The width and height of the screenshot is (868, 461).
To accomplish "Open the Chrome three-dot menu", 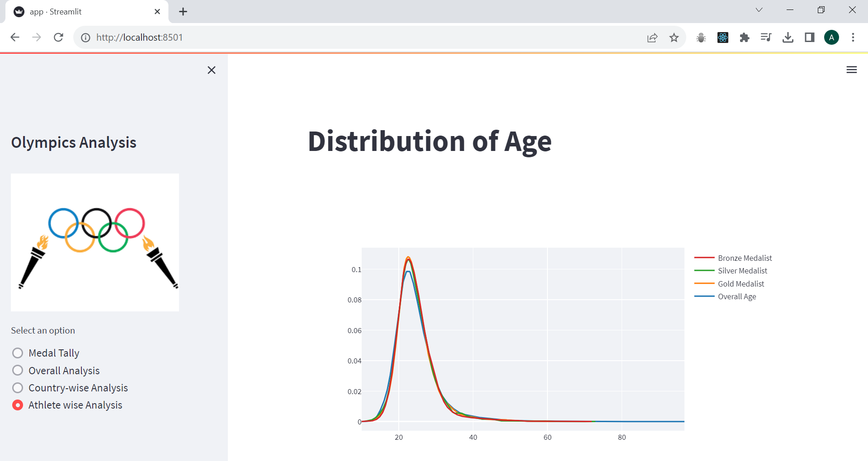I will tap(853, 38).
